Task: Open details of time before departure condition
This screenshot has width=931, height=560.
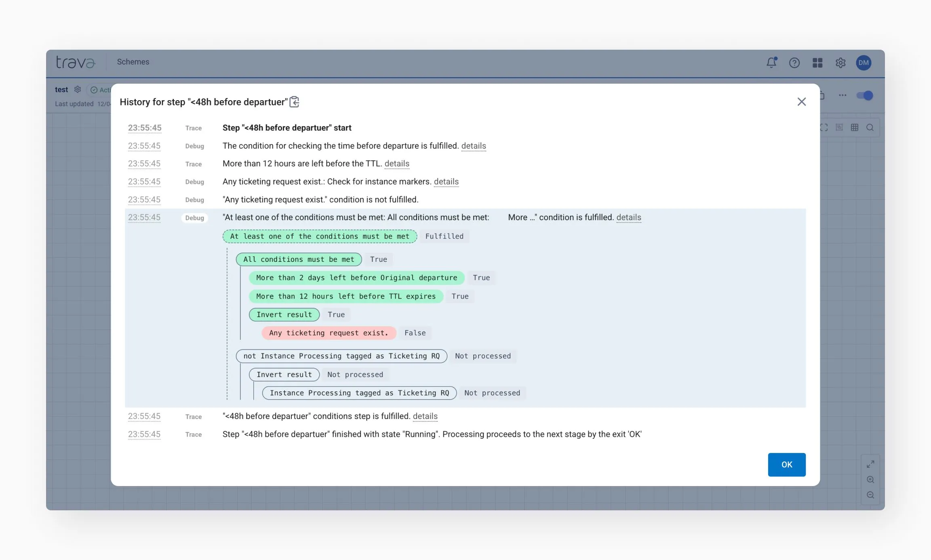Action: (x=473, y=146)
